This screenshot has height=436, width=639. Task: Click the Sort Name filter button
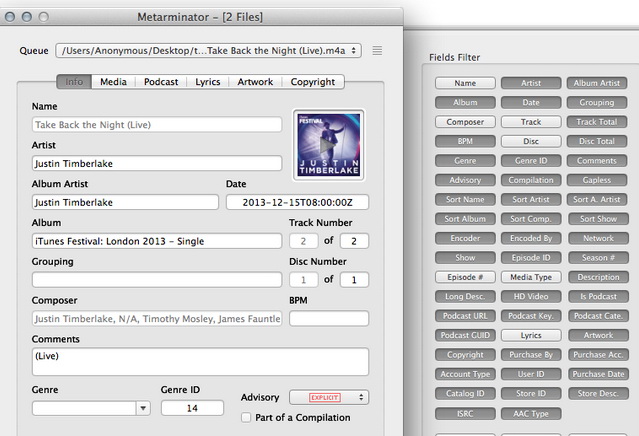point(465,200)
